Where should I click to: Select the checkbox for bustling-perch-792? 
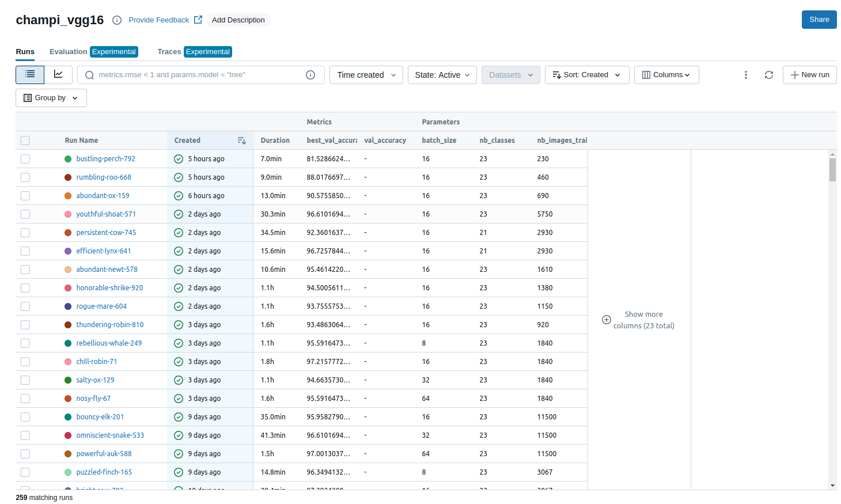[x=25, y=159]
